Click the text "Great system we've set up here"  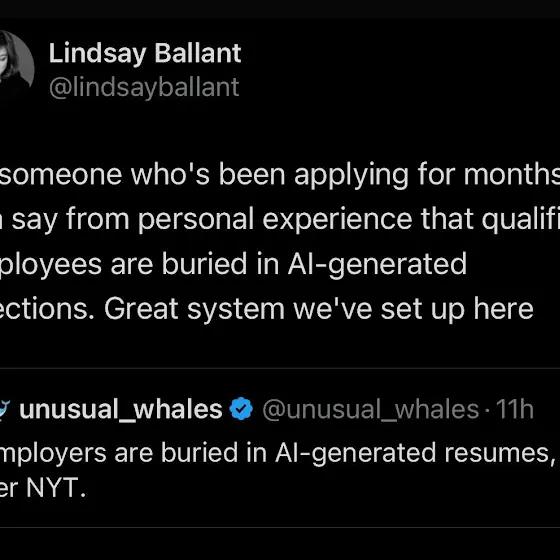click(319, 309)
